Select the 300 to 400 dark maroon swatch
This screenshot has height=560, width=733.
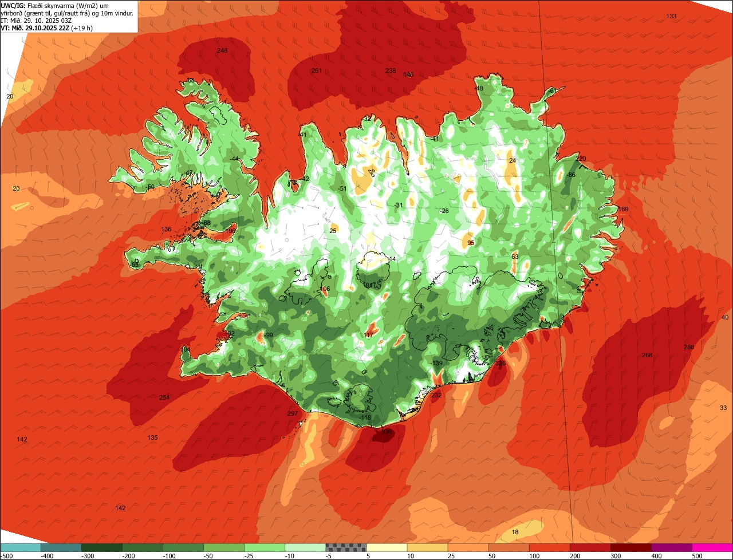coord(630,547)
